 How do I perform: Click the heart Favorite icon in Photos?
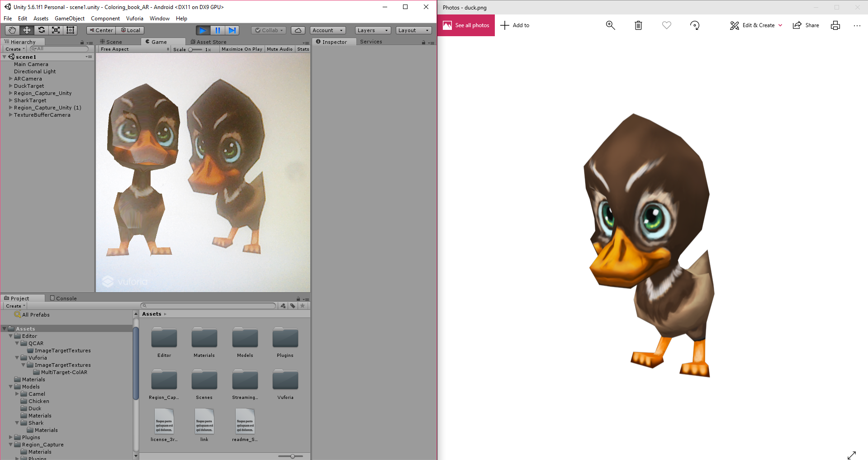click(667, 25)
